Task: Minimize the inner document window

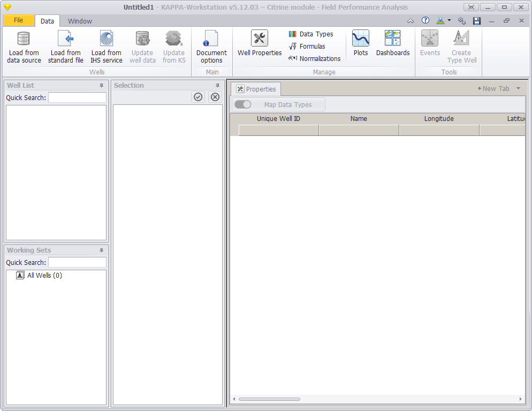Action: pos(491,21)
